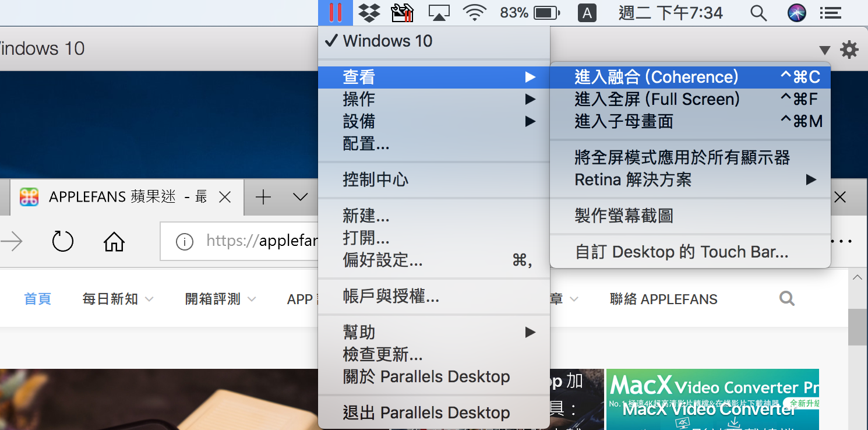Image resolution: width=868 pixels, height=430 pixels.
Task: Choose 配置... from the menu
Action: click(x=434, y=143)
